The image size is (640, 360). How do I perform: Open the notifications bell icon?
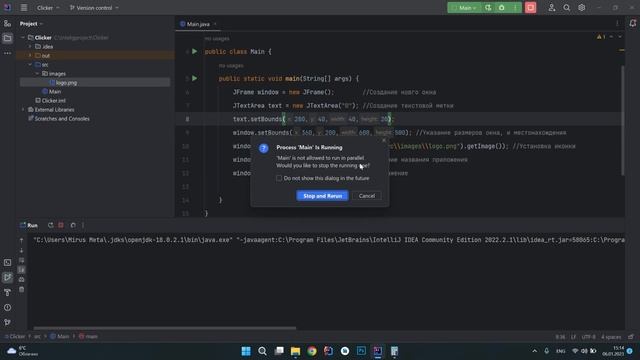pyautogui.click(x=633, y=23)
